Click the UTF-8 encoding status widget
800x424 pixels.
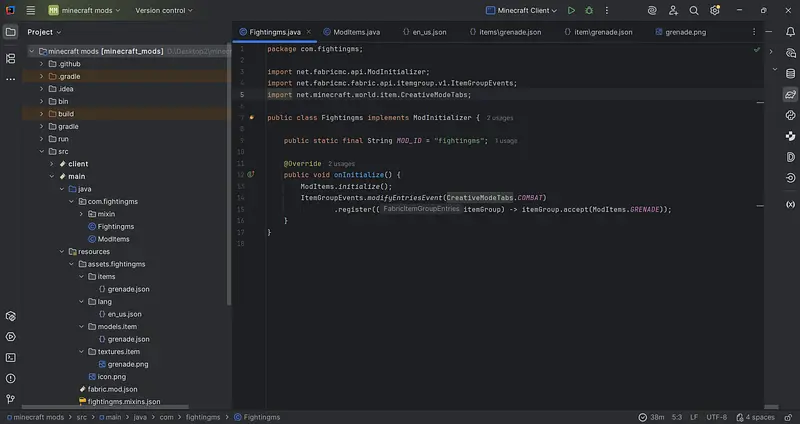coord(716,416)
